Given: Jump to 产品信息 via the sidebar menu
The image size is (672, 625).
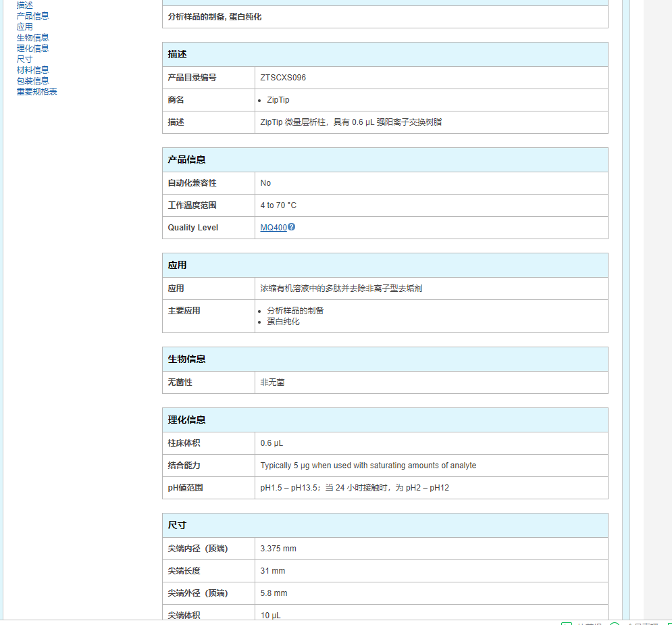Looking at the screenshot, I should [32, 16].
